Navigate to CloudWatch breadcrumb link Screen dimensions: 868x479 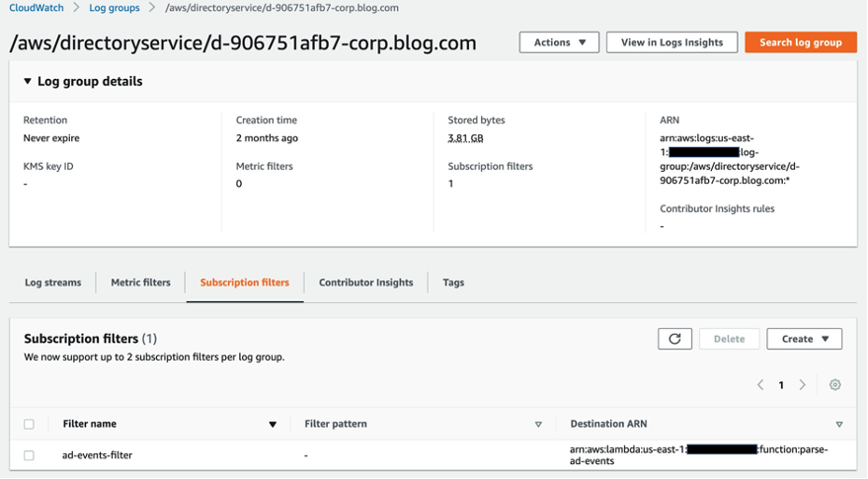pyautogui.click(x=37, y=8)
